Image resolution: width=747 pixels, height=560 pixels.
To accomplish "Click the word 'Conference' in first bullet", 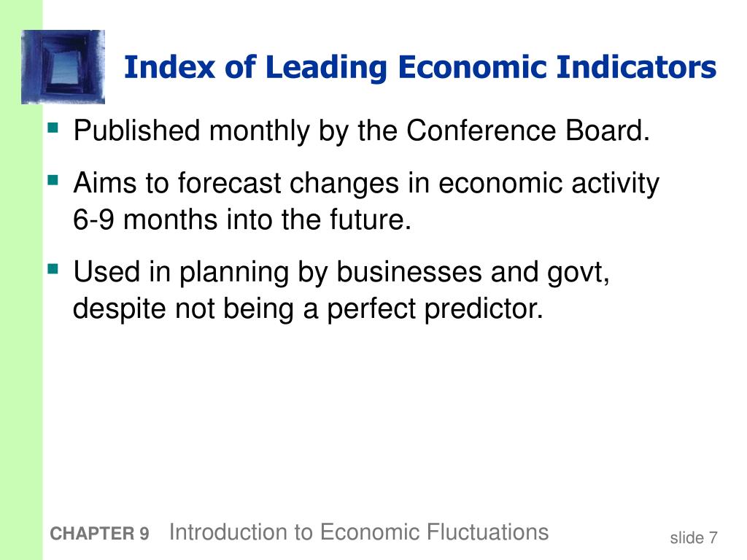I will [481, 130].
